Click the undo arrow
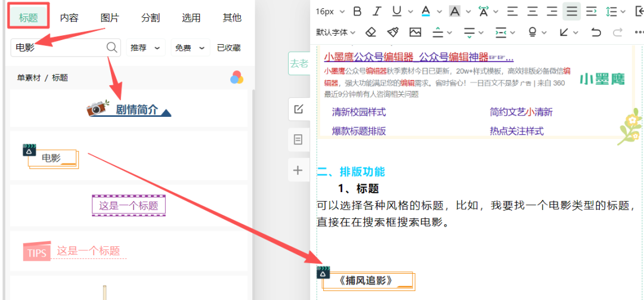This screenshot has width=644, height=300. [595, 32]
